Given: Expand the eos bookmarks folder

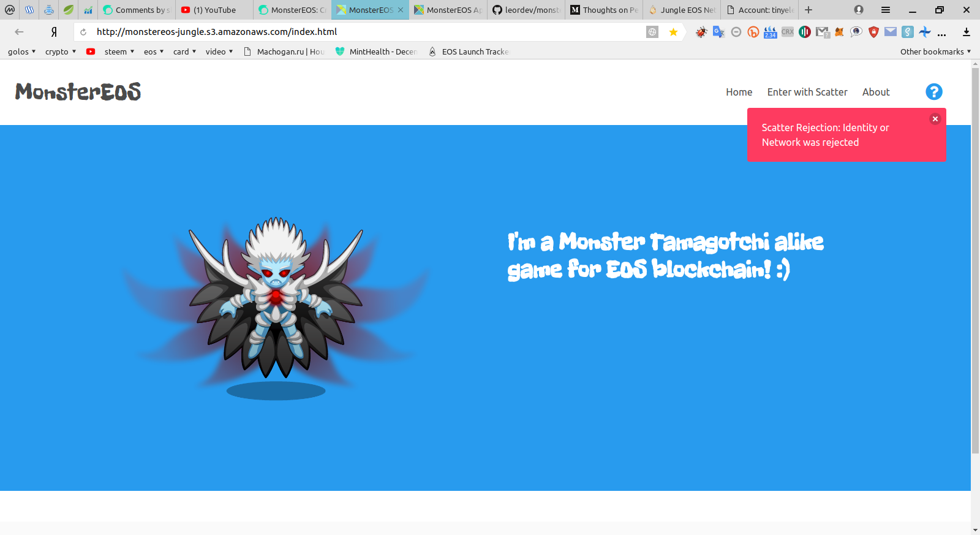Looking at the screenshot, I should coord(154,51).
